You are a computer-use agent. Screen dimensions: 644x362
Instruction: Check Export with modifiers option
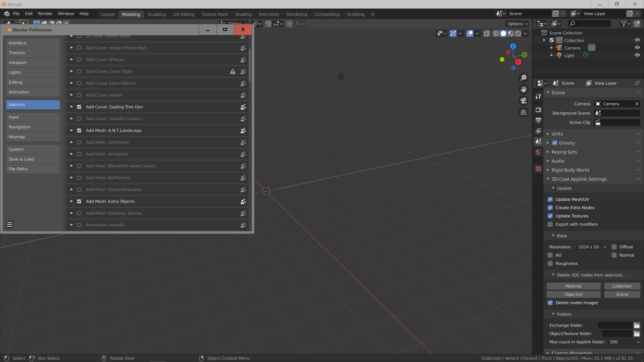coord(550,224)
